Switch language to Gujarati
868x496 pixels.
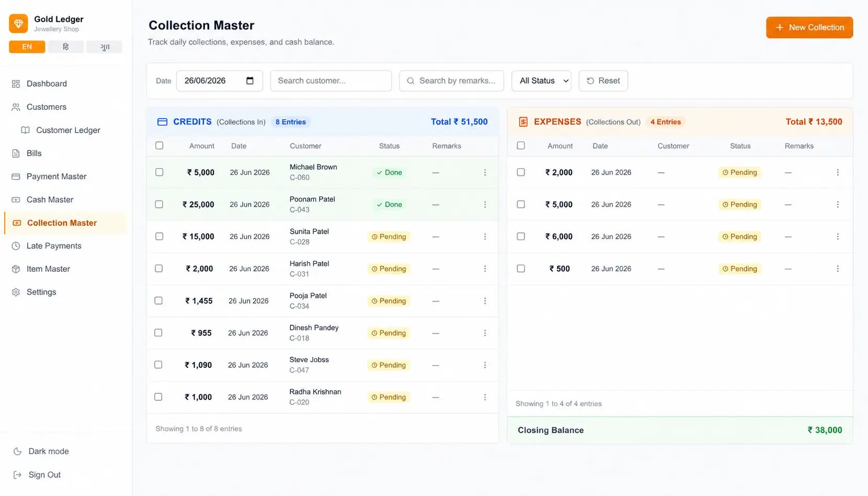[105, 47]
